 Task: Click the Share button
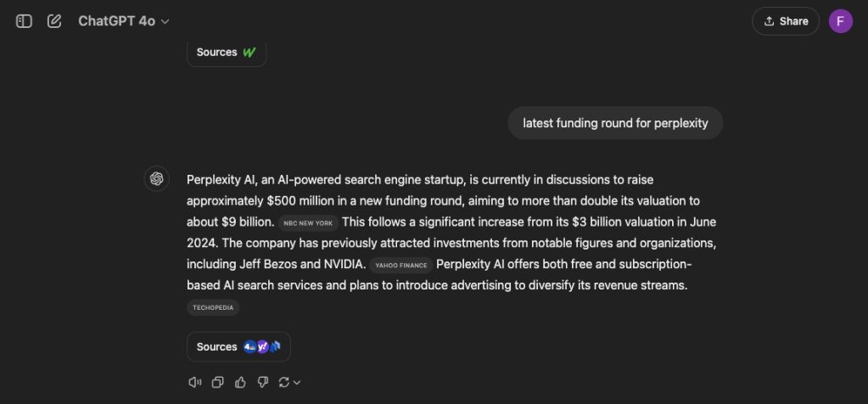point(785,21)
